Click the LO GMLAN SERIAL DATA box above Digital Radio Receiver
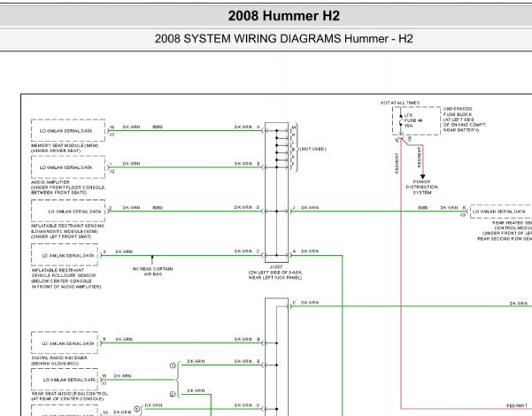 65,343
